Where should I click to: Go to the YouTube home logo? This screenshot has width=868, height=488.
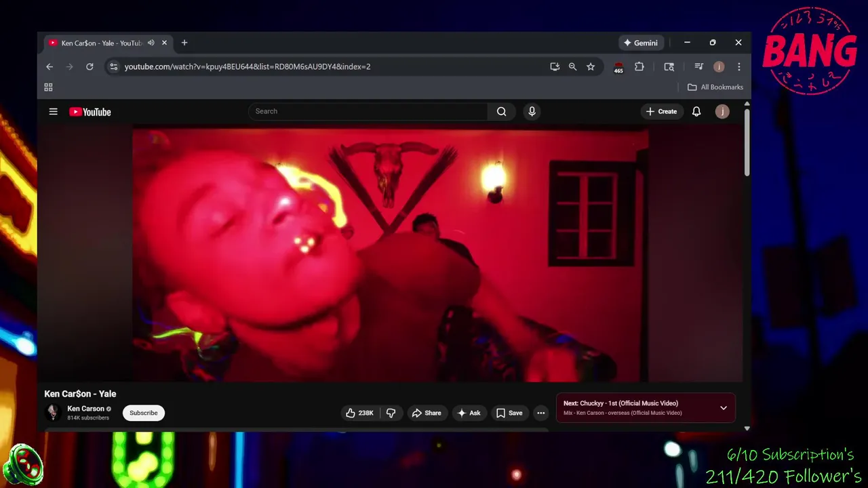pos(90,112)
